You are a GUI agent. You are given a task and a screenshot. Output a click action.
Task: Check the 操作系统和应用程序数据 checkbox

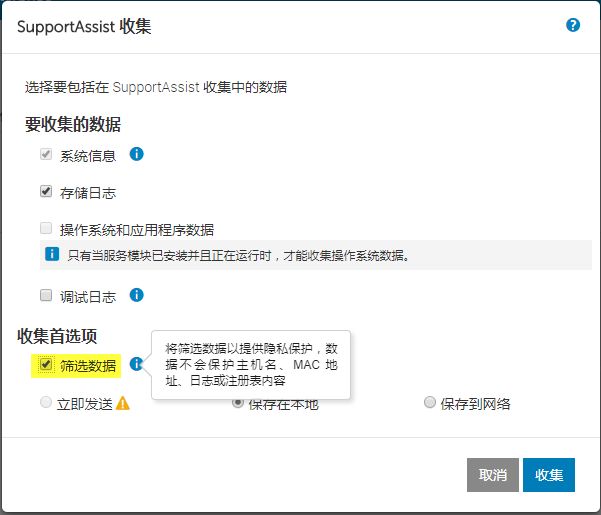[x=46, y=228]
